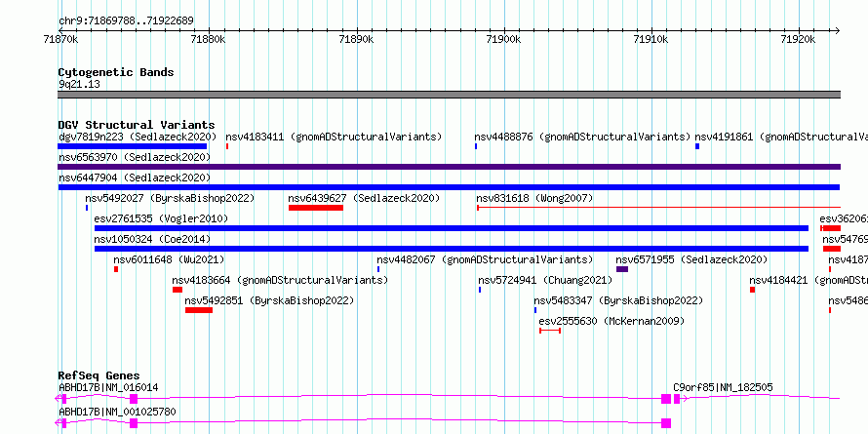Select the purple nsv6571955 variant bar
The image size is (868, 434).
tap(622, 269)
